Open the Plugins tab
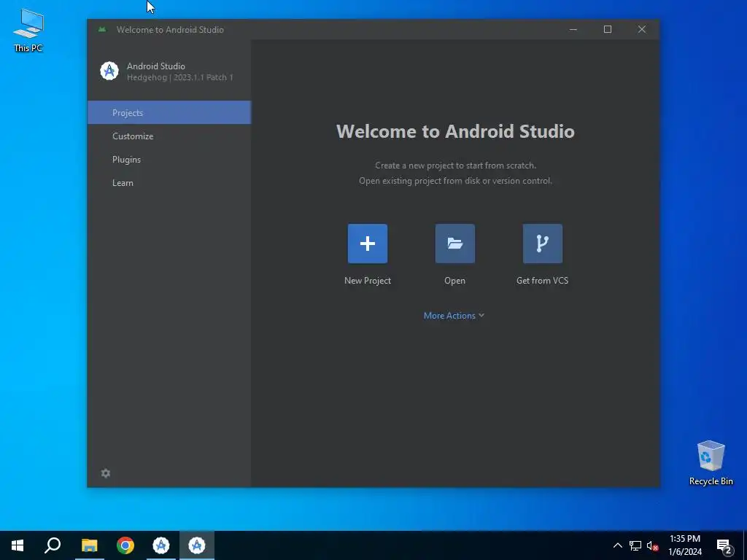This screenshot has height=560, width=747. click(x=169, y=159)
